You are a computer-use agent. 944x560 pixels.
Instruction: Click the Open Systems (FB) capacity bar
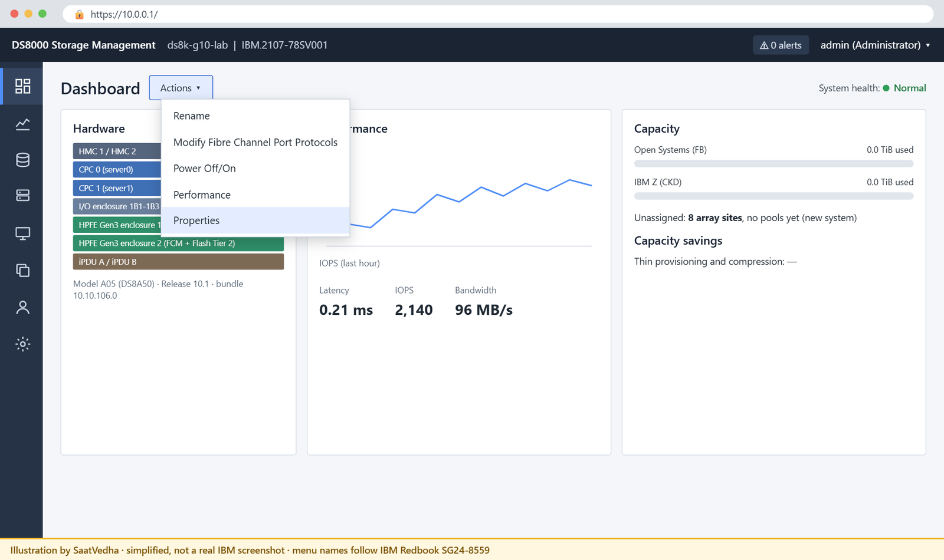[x=773, y=163]
